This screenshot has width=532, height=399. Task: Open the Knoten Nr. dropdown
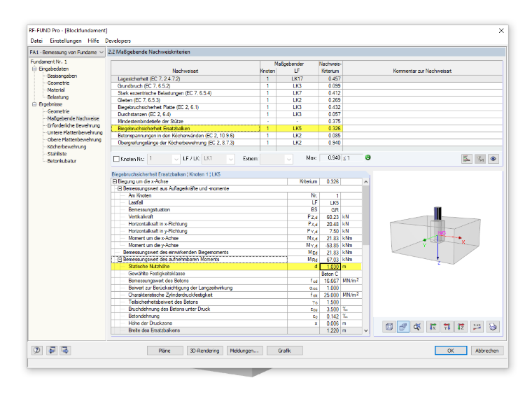point(176,159)
